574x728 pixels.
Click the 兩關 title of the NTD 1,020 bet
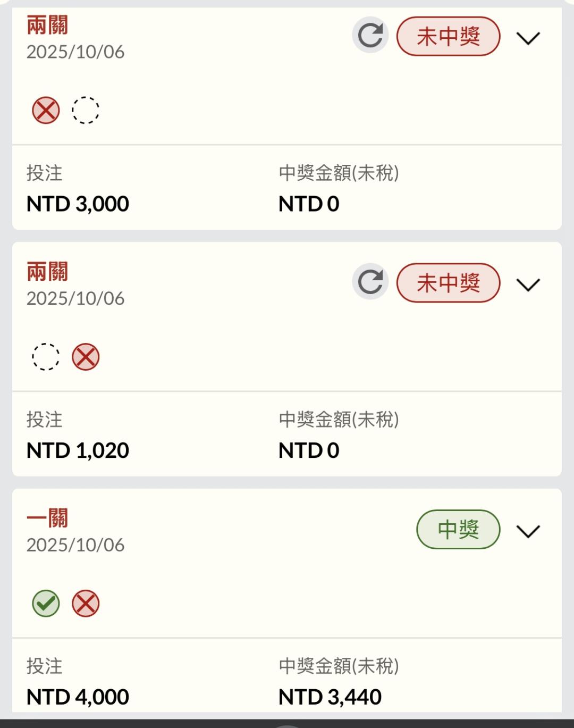click(47, 272)
